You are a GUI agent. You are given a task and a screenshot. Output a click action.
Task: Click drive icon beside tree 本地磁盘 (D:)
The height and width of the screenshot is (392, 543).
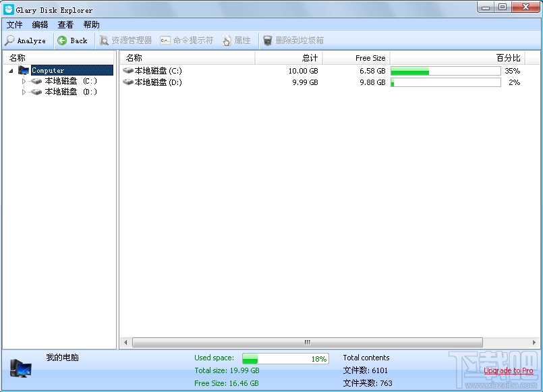tap(36, 92)
